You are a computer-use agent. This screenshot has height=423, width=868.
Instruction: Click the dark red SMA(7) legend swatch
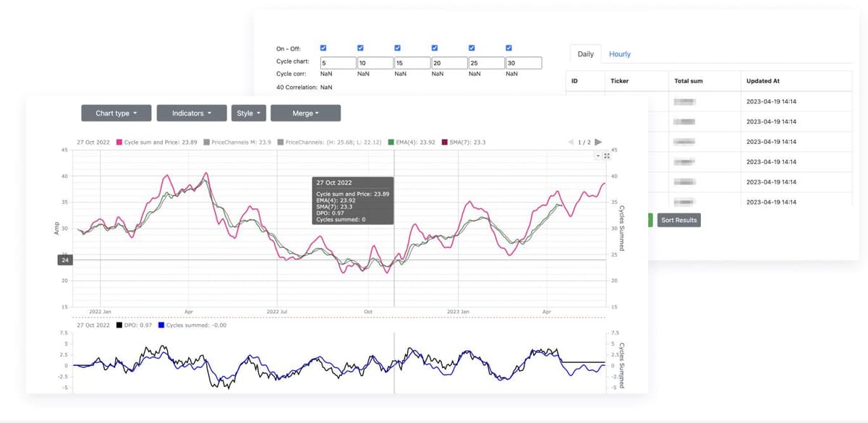[444, 142]
